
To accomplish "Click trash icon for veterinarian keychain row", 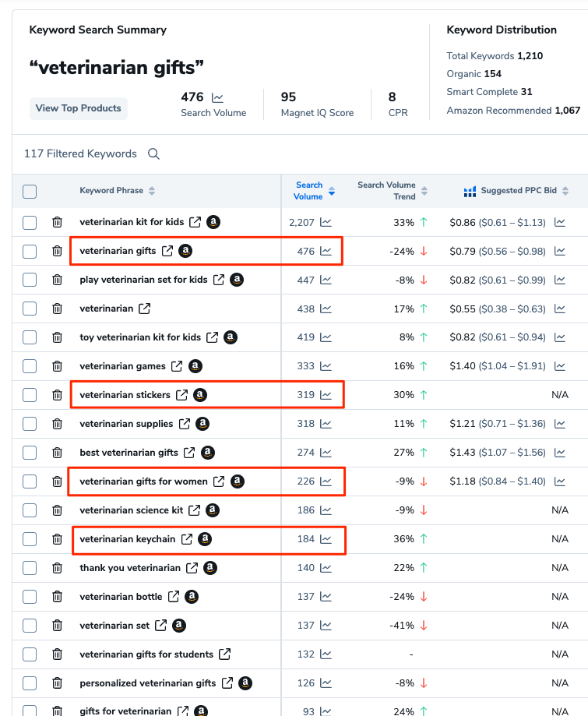I will pos(57,539).
